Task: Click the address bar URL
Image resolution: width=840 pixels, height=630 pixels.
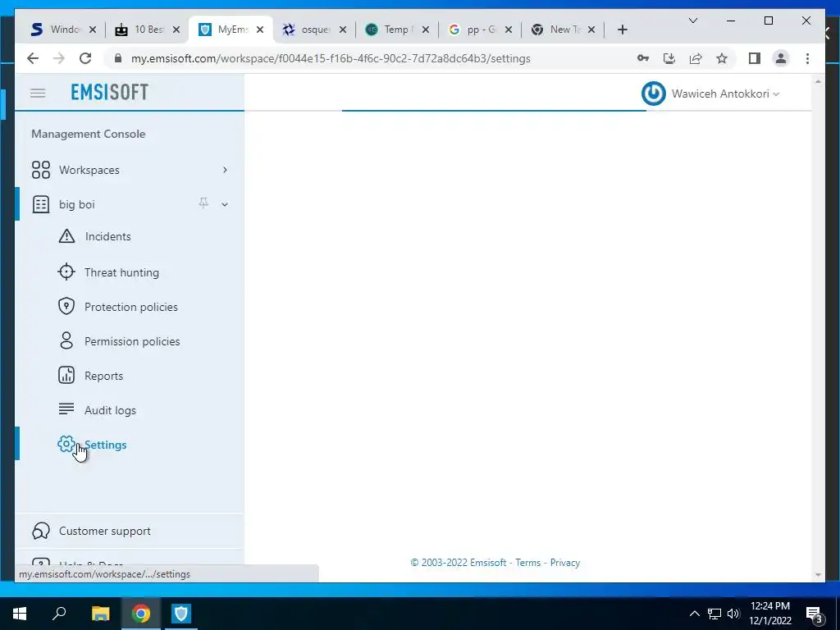Action: click(331, 58)
